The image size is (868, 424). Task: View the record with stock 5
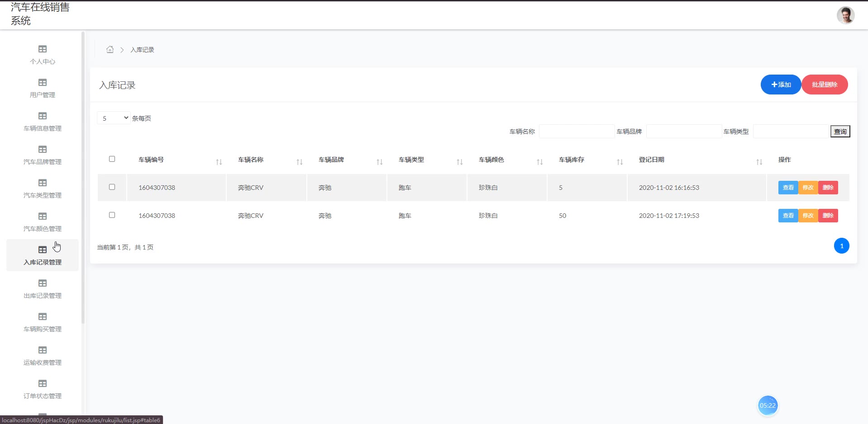[x=788, y=188]
